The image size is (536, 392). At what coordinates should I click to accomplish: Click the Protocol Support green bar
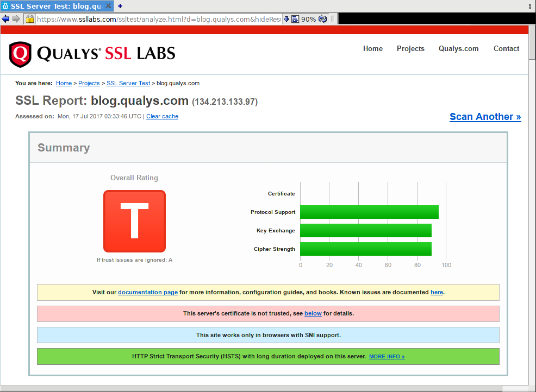pos(369,212)
